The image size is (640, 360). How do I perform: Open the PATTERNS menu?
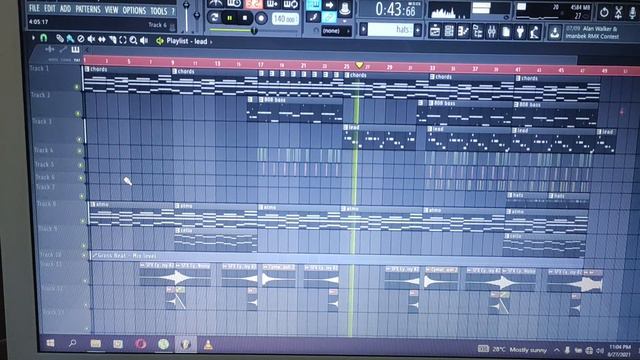coord(89,9)
